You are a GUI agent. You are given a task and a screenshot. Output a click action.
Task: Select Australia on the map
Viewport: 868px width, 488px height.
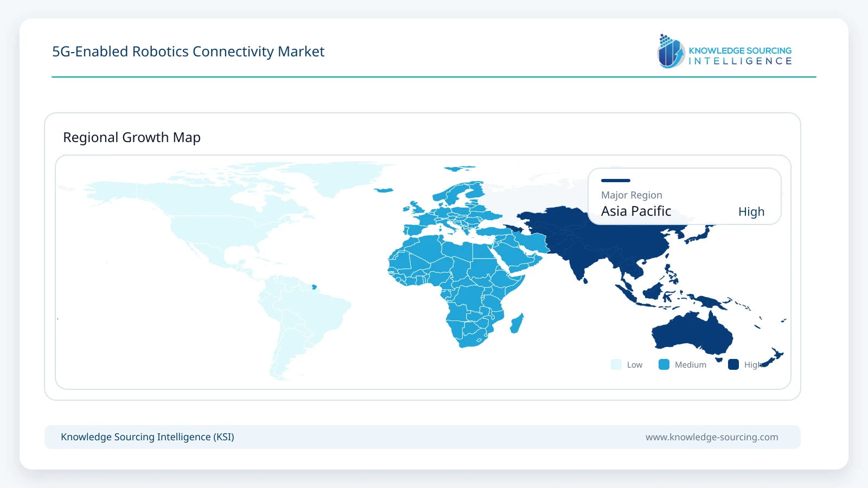692,332
